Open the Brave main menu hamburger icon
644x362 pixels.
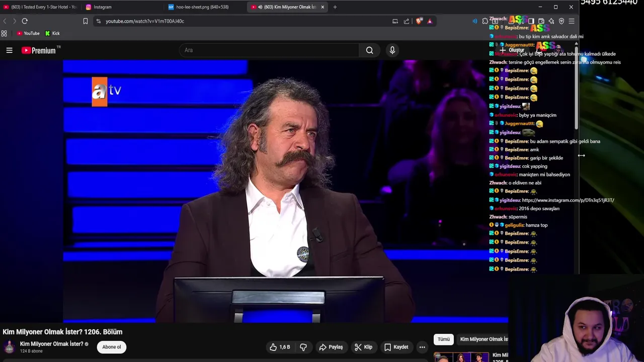tap(572, 21)
